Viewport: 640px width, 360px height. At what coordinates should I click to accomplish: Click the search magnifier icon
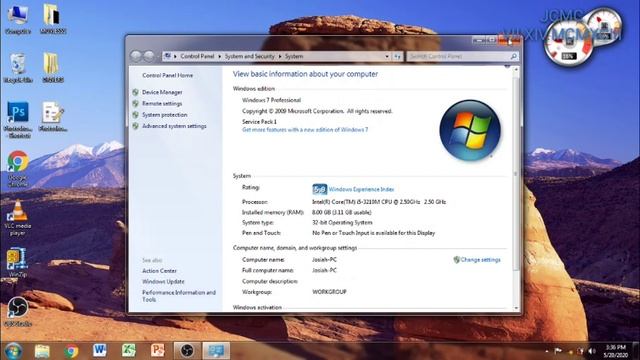point(514,56)
